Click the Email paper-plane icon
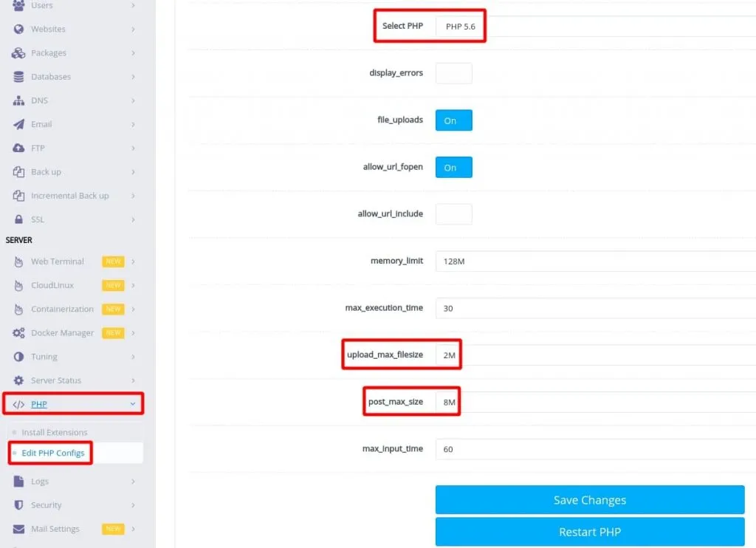756x548 pixels. [19, 125]
